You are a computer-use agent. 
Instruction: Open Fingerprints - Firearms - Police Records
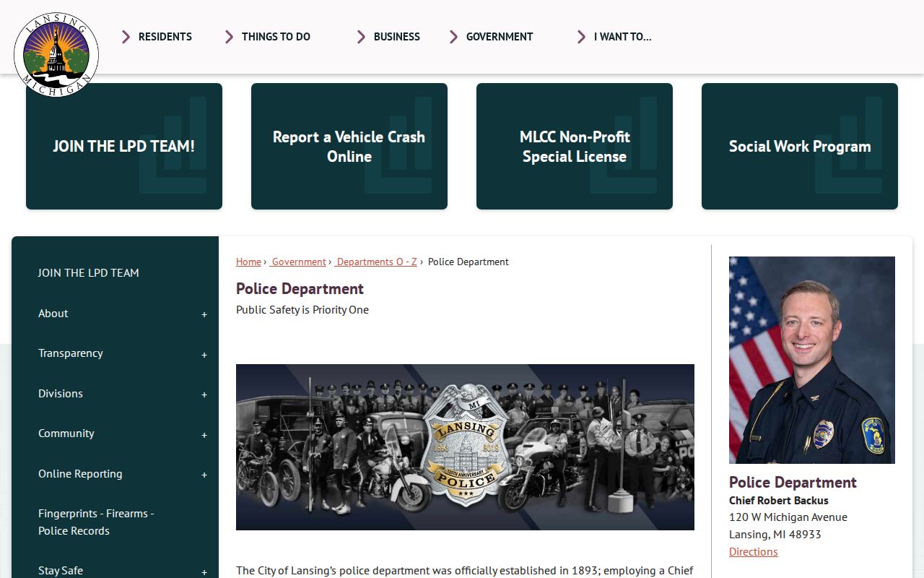tap(96, 522)
